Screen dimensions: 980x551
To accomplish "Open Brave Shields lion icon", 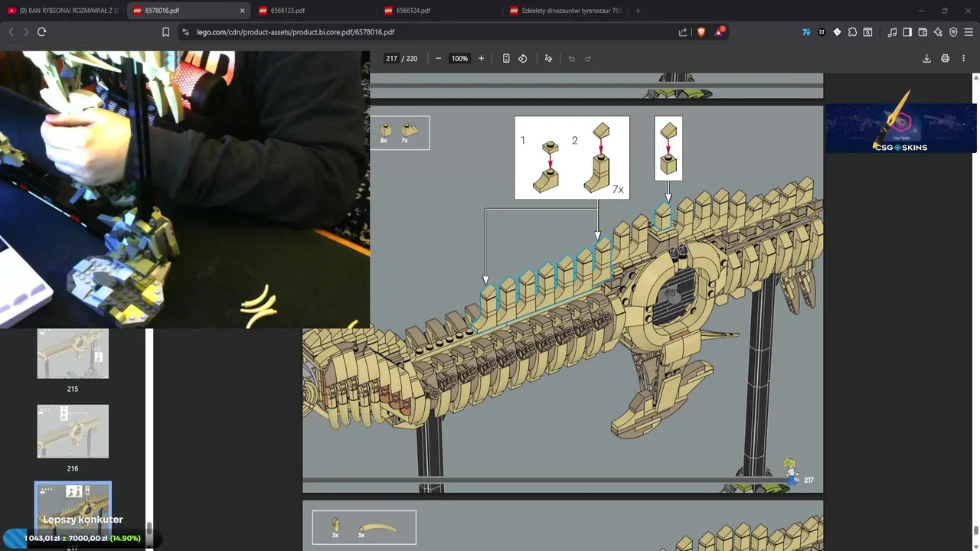I will [x=701, y=32].
